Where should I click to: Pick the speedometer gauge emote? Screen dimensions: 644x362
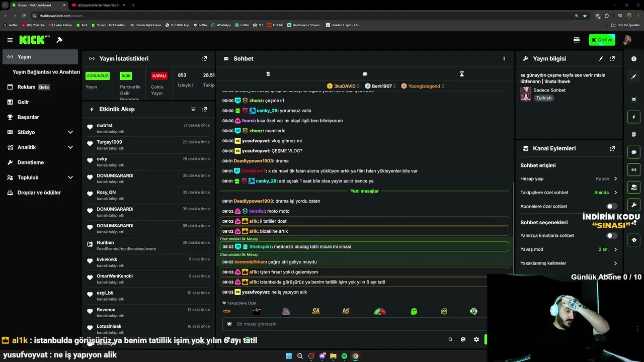coord(380,311)
